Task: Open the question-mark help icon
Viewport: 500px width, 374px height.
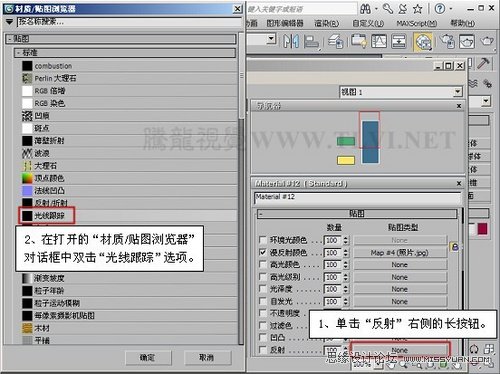Action: point(440,9)
